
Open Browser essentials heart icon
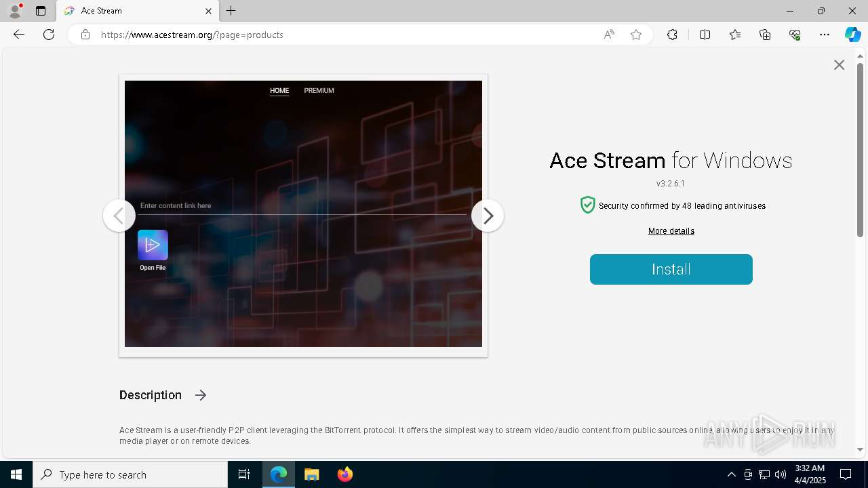coord(795,35)
